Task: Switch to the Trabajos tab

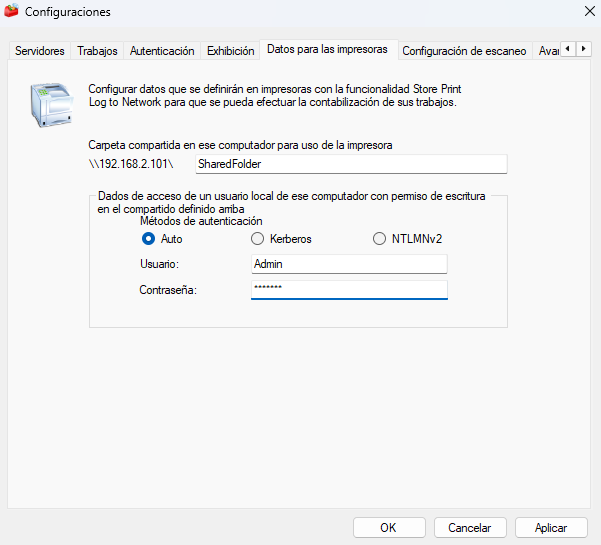Action: coord(97,51)
